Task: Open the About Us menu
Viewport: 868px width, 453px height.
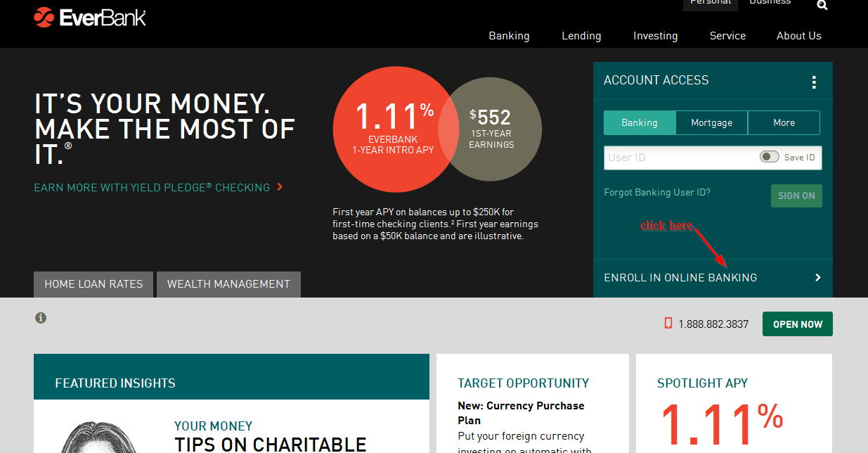Action: [798, 36]
